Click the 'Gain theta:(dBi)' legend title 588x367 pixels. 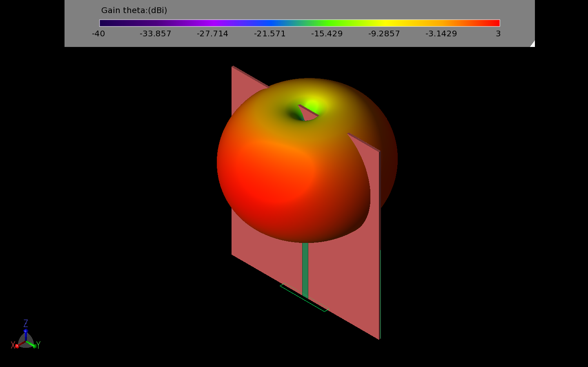coord(134,10)
